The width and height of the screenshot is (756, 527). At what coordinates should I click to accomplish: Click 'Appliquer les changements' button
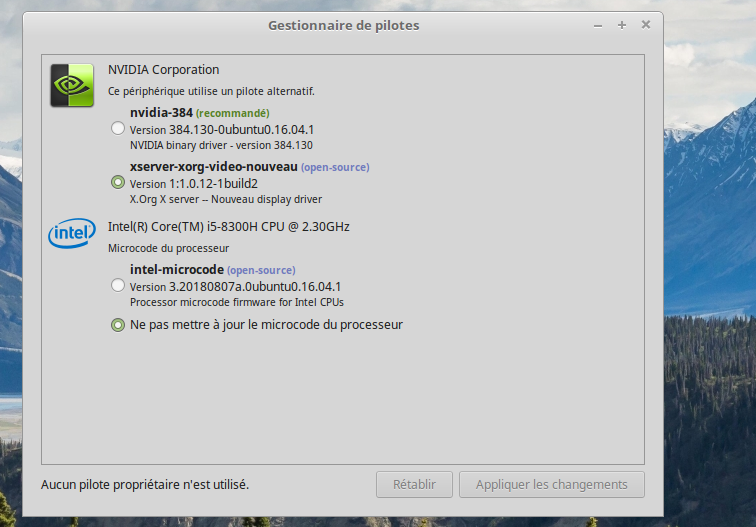pos(551,485)
